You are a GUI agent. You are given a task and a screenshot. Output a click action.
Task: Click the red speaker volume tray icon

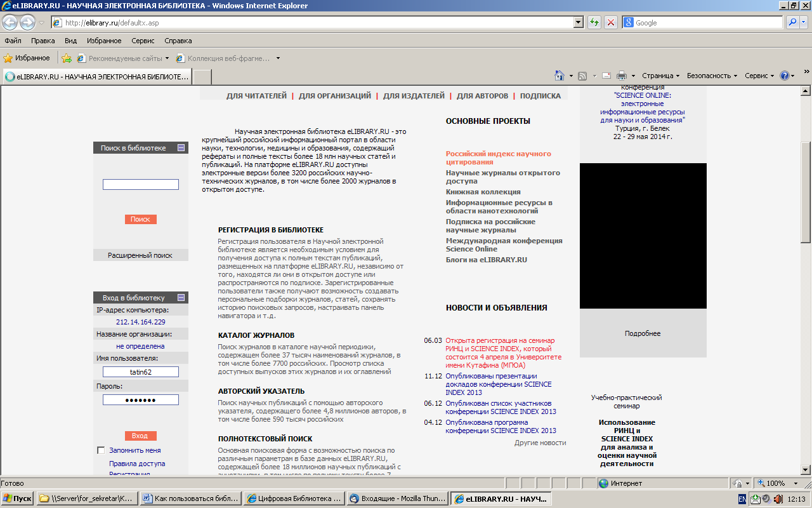777,499
